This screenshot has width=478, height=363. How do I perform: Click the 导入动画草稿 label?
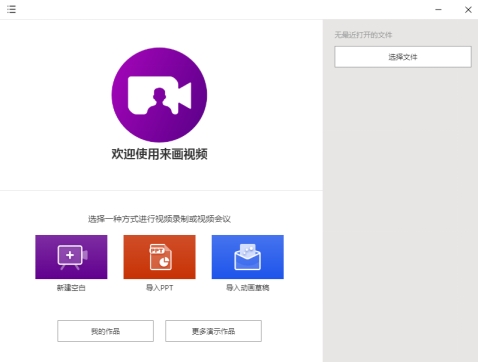click(x=248, y=288)
